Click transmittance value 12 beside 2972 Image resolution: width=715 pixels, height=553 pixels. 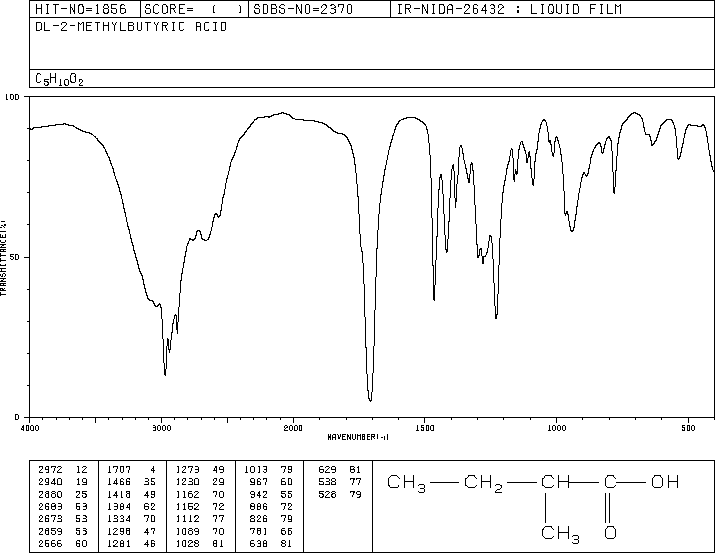coord(82,470)
